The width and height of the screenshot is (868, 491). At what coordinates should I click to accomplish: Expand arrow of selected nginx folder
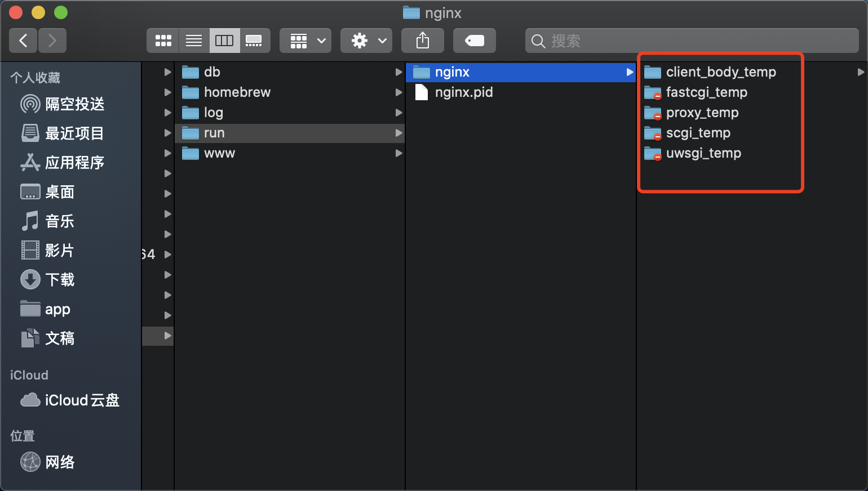[x=630, y=72]
